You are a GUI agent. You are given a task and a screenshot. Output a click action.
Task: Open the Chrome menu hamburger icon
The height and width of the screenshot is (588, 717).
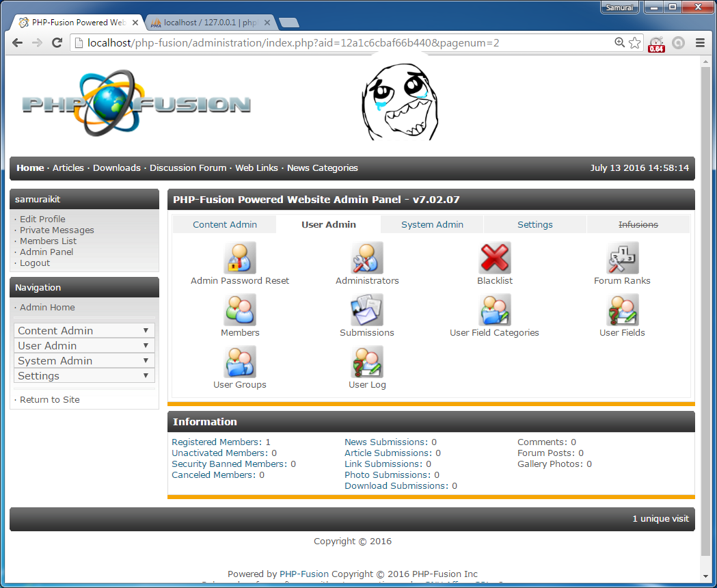point(700,43)
